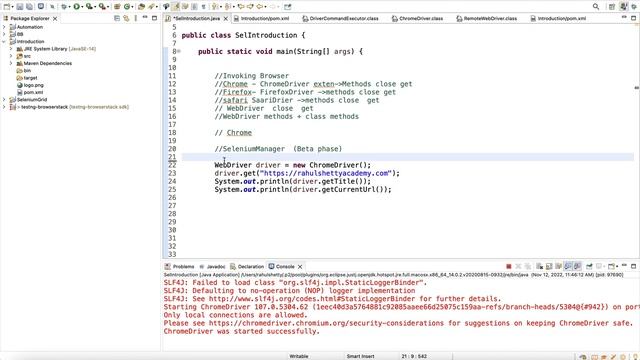Switch to the Declaration tab
Viewport: 640px width, 360px height.
pos(247,267)
